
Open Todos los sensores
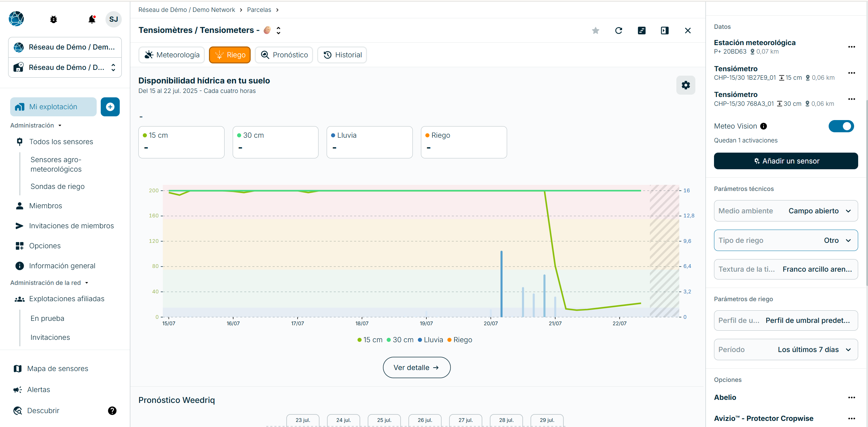pos(61,142)
